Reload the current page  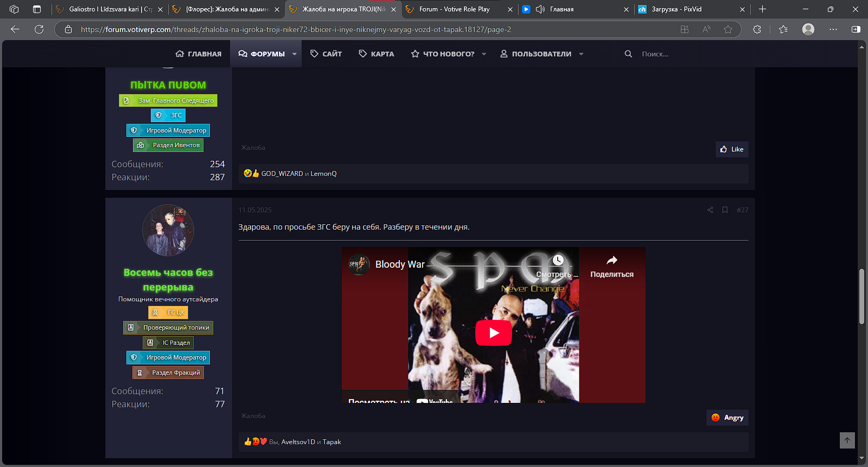[39, 29]
